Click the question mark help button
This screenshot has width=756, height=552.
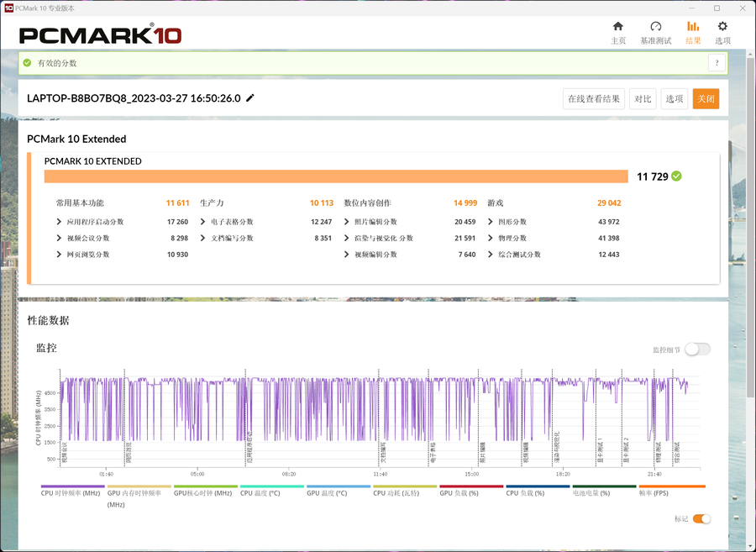(717, 63)
